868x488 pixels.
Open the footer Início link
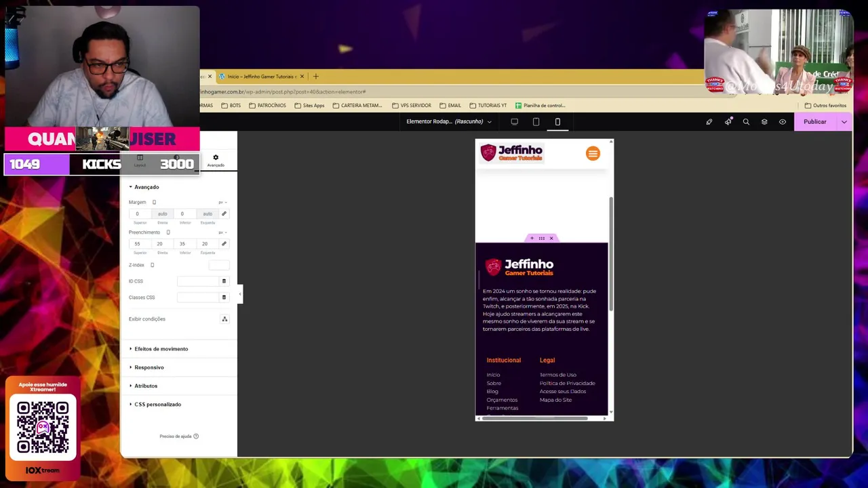click(493, 375)
